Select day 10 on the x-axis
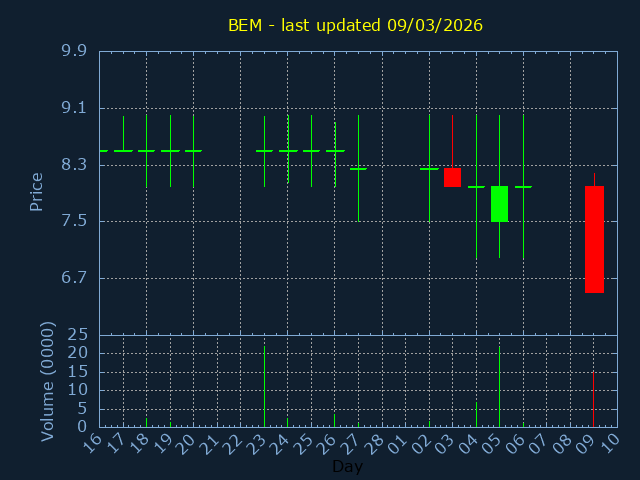Screen dimensions: 640x480 pyautogui.click(x=611, y=445)
